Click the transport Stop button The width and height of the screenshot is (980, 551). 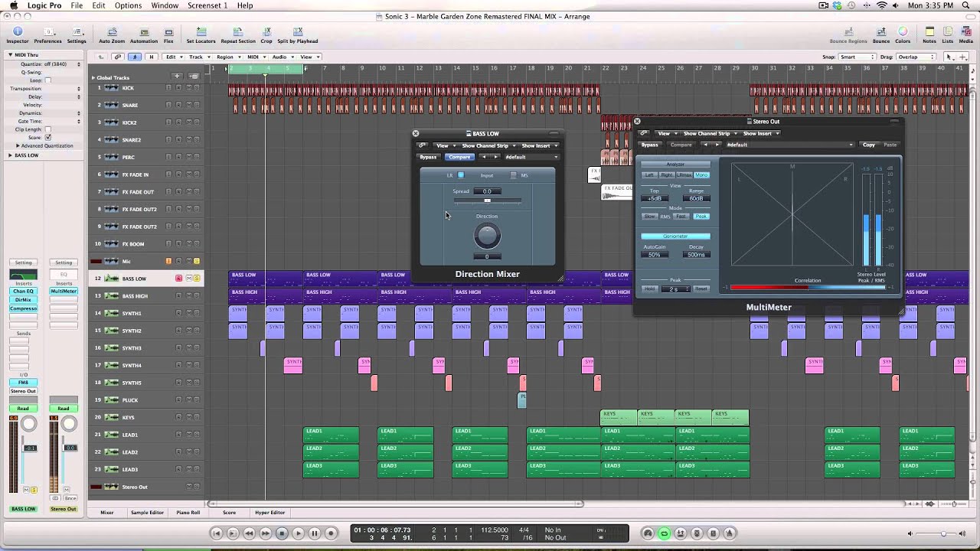pos(282,533)
